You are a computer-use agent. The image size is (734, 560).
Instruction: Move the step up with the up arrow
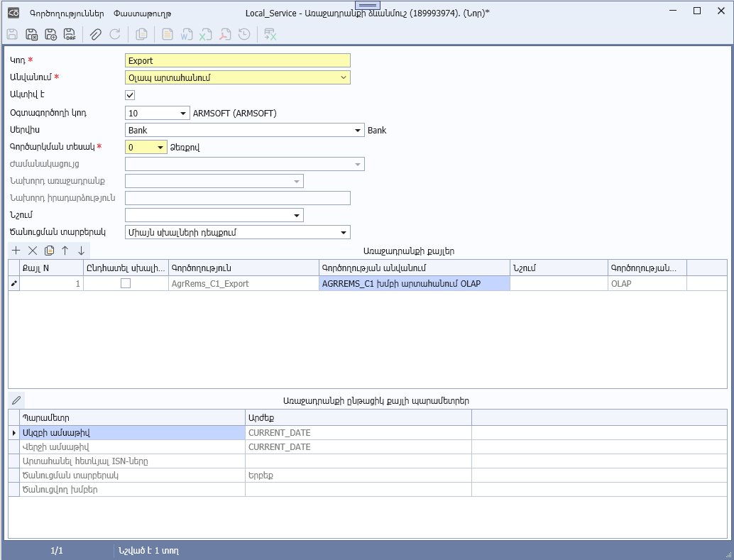pos(65,251)
